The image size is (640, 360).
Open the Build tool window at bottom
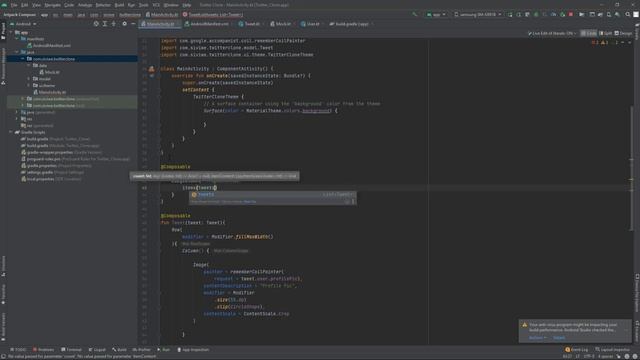pos(120,350)
